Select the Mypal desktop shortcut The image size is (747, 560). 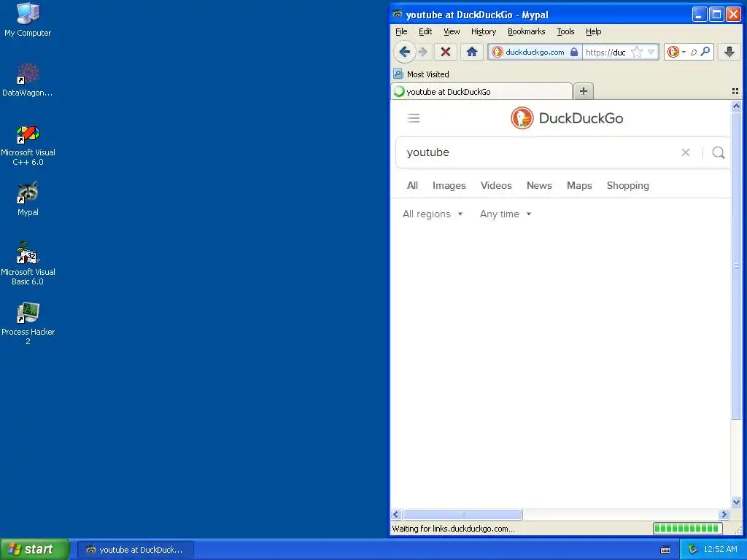pos(28,199)
